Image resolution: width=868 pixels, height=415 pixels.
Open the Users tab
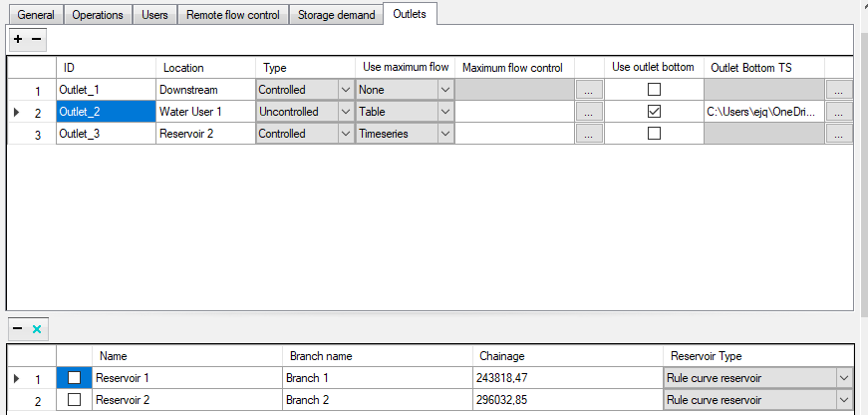pyautogui.click(x=154, y=15)
